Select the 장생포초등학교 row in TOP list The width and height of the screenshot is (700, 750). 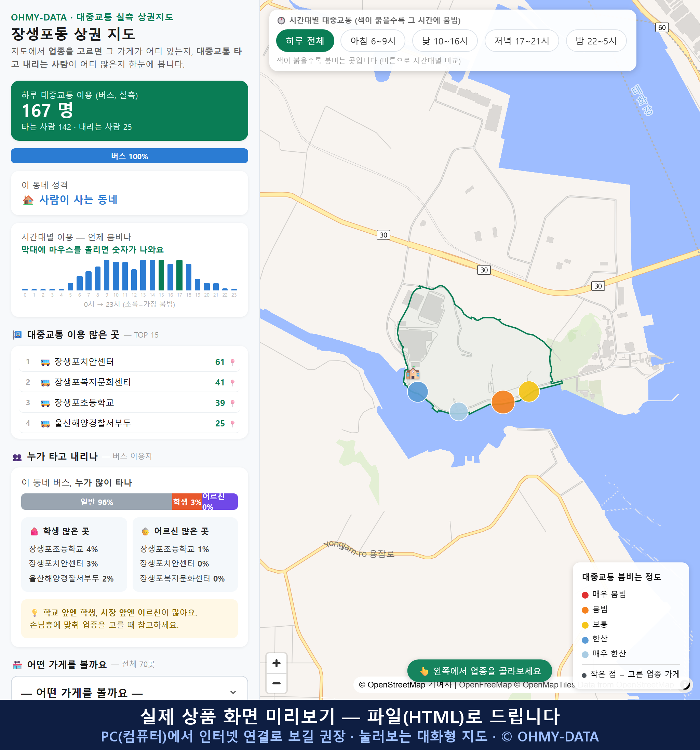(x=130, y=403)
